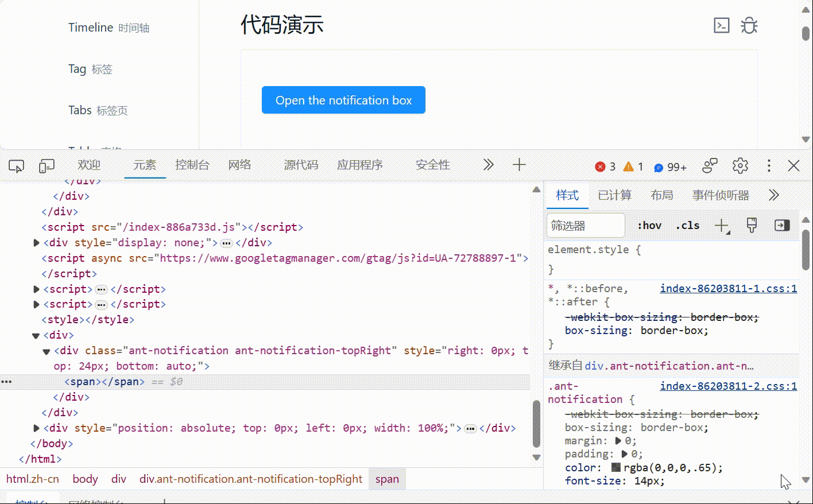Expand the margin shorthand triangle
Viewport: 813px width, 504px height.
coord(618,441)
